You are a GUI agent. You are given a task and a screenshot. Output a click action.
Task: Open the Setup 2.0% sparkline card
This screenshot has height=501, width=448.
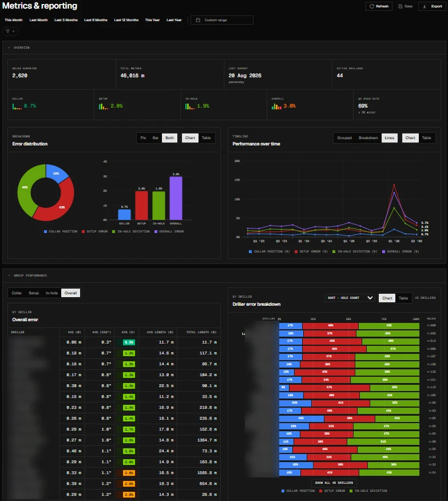tap(137, 105)
